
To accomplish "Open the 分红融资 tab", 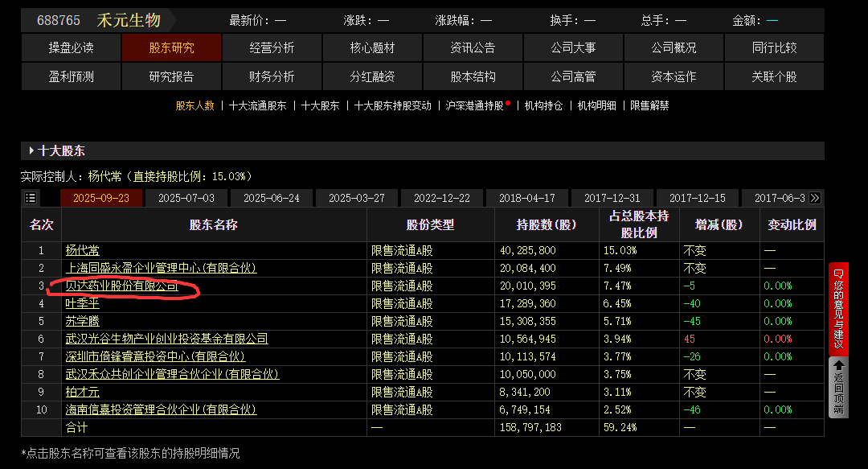I will [x=373, y=76].
